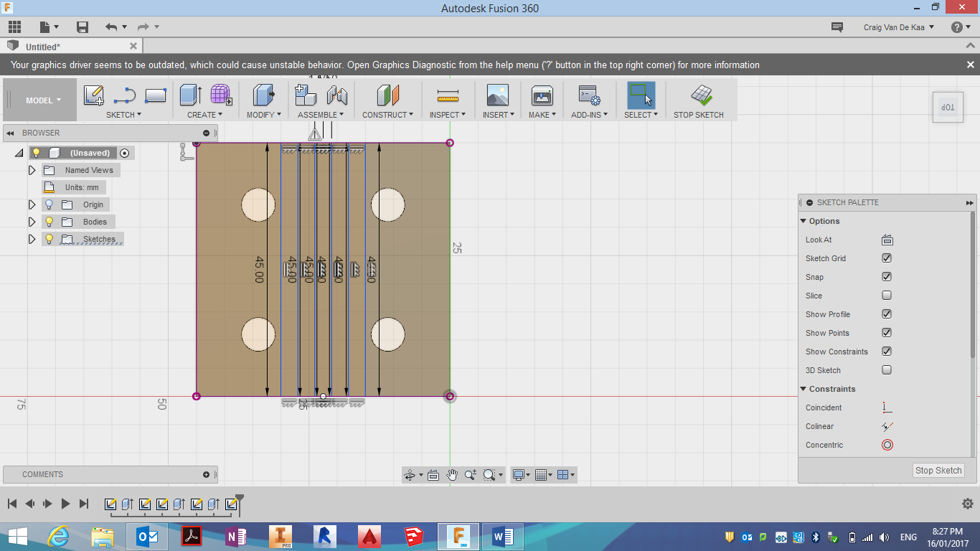Viewport: 980px width, 551px height.
Task: Click the timeline settings gear
Action: point(967,504)
